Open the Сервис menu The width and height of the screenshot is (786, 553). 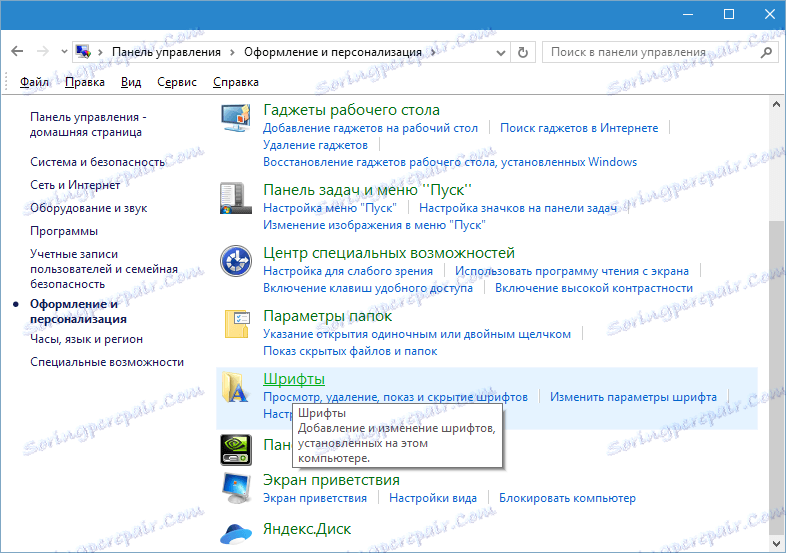177,82
